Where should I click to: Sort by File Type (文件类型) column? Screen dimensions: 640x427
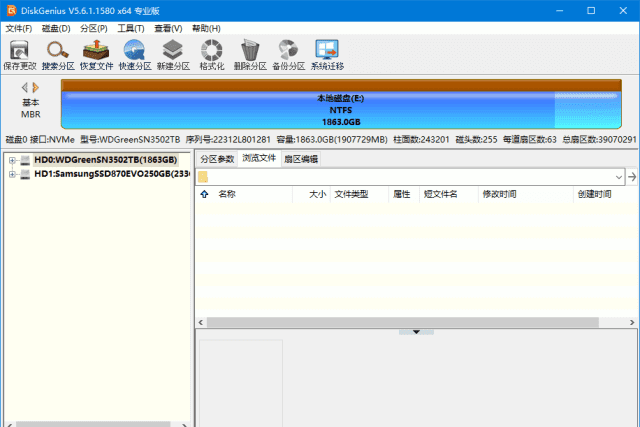tap(360, 194)
